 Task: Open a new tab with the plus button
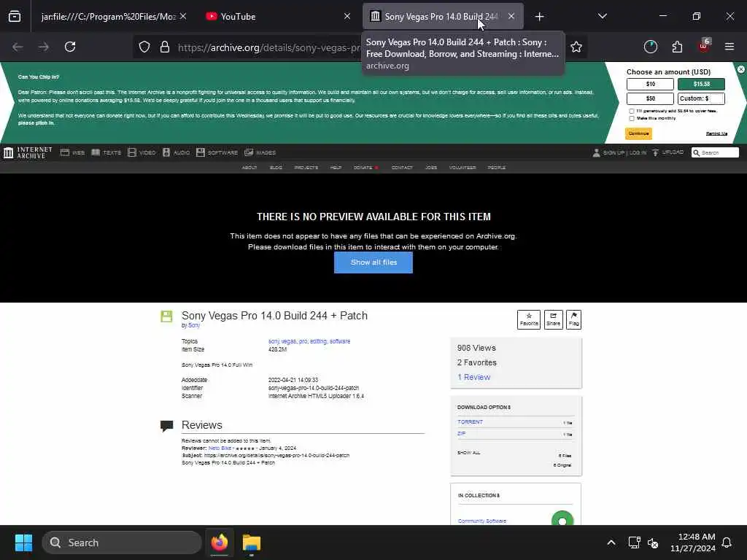coord(539,17)
